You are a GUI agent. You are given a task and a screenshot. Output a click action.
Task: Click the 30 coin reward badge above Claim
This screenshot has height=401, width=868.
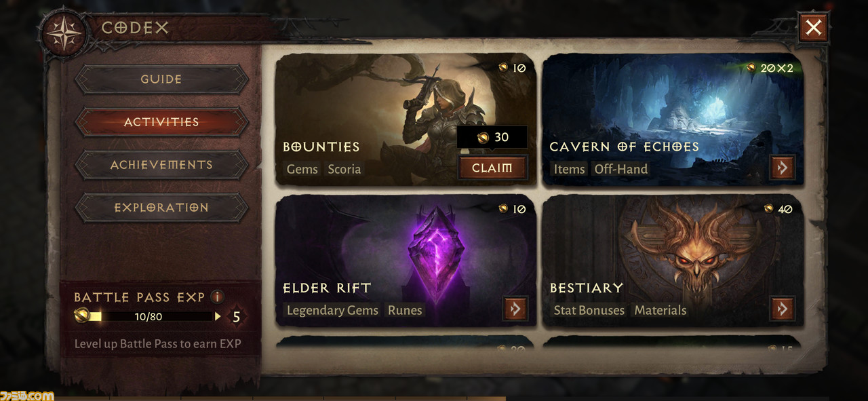[493, 137]
